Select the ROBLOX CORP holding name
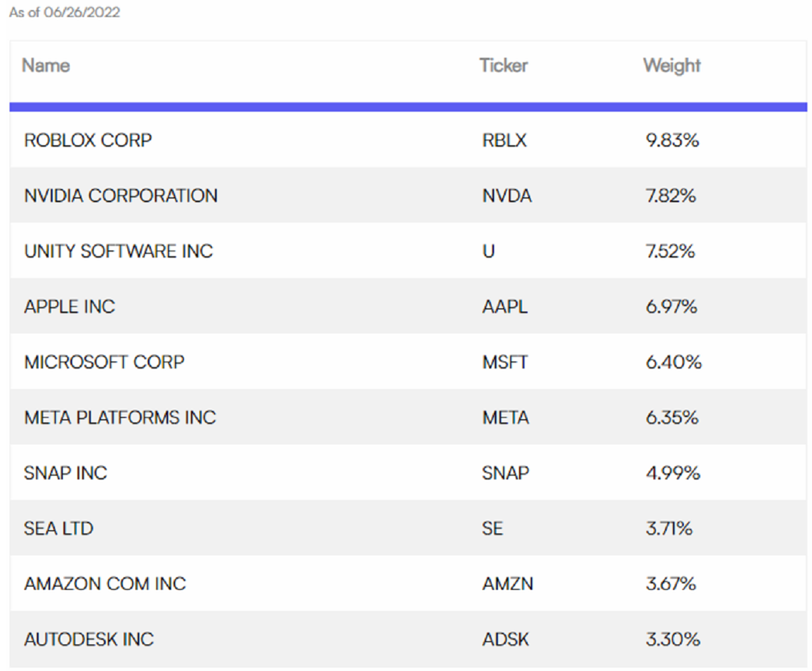The height and width of the screenshot is (671, 812). pos(88,140)
